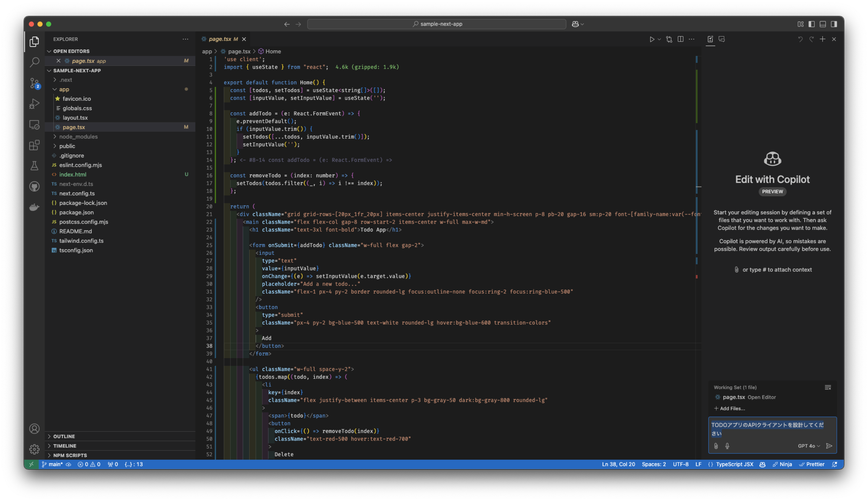Start new Copilot edit session plus
The height and width of the screenshot is (501, 868).
pos(822,39)
